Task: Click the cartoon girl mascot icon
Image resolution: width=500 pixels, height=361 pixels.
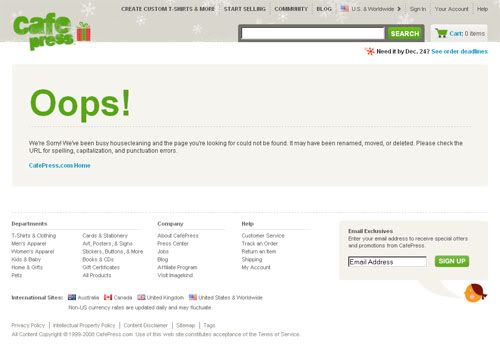Action: coord(475,293)
